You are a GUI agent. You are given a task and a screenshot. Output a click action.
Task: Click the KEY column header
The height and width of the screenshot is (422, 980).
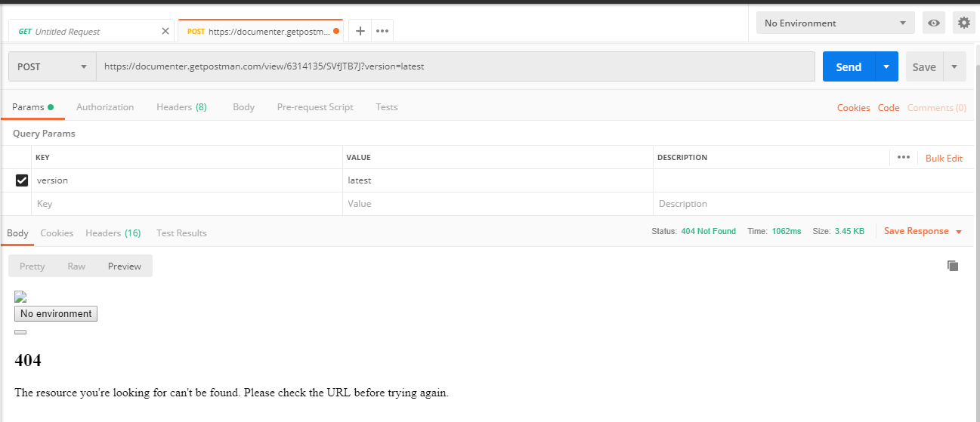pos(42,158)
